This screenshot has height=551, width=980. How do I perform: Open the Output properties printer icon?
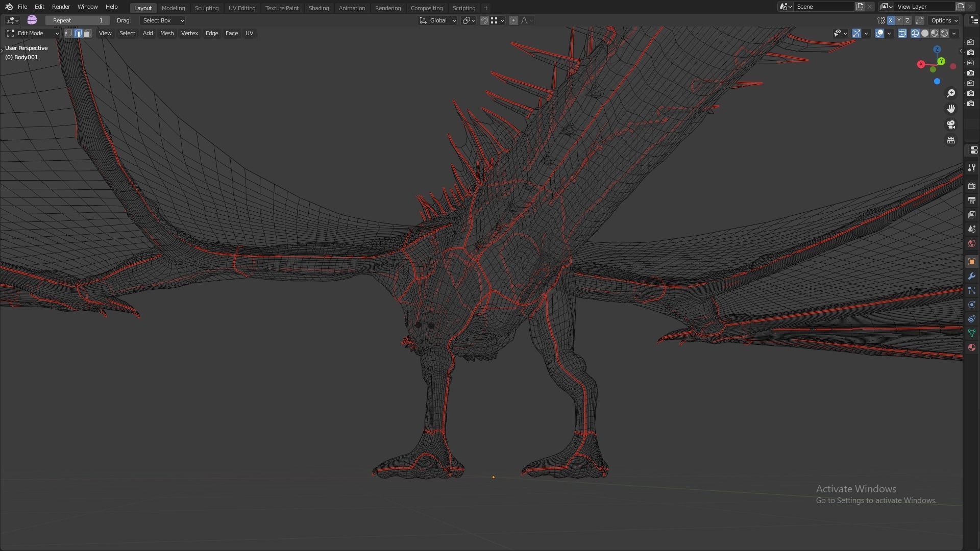(972, 201)
